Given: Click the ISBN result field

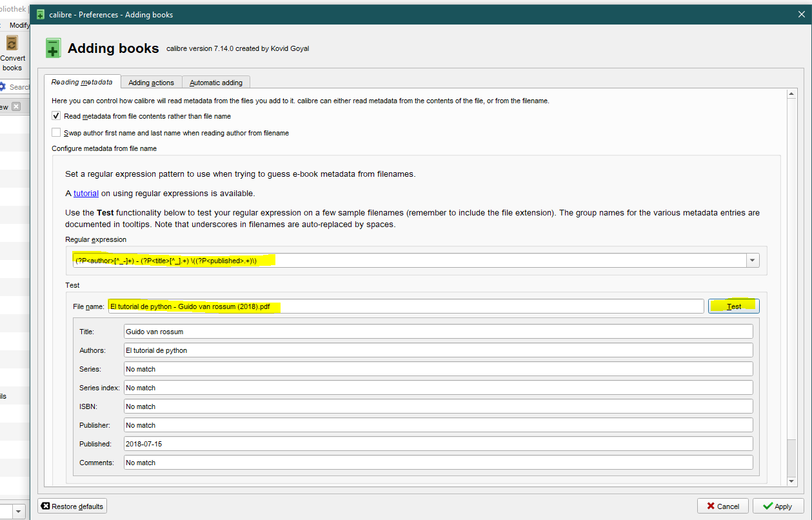Looking at the screenshot, I should [x=439, y=406].
